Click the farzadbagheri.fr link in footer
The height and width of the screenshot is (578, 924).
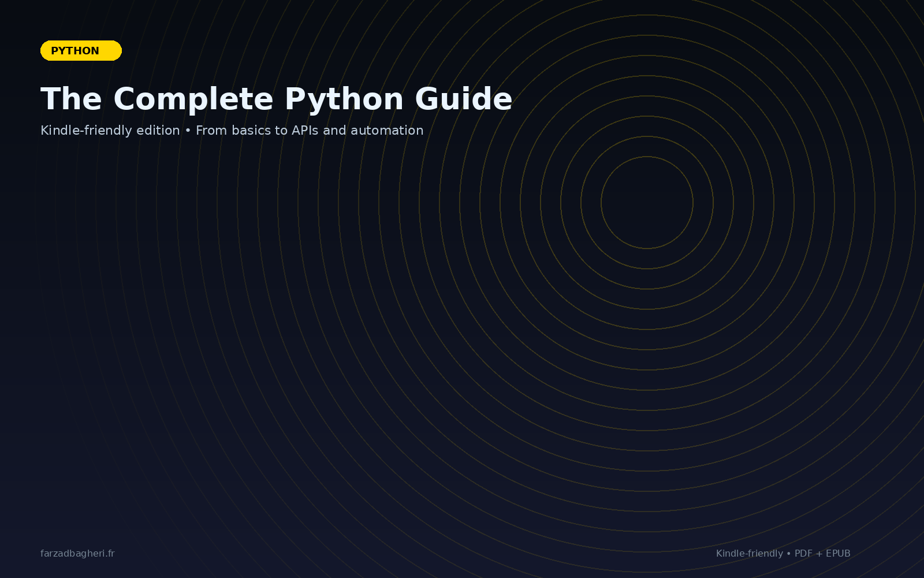[77, 553]
